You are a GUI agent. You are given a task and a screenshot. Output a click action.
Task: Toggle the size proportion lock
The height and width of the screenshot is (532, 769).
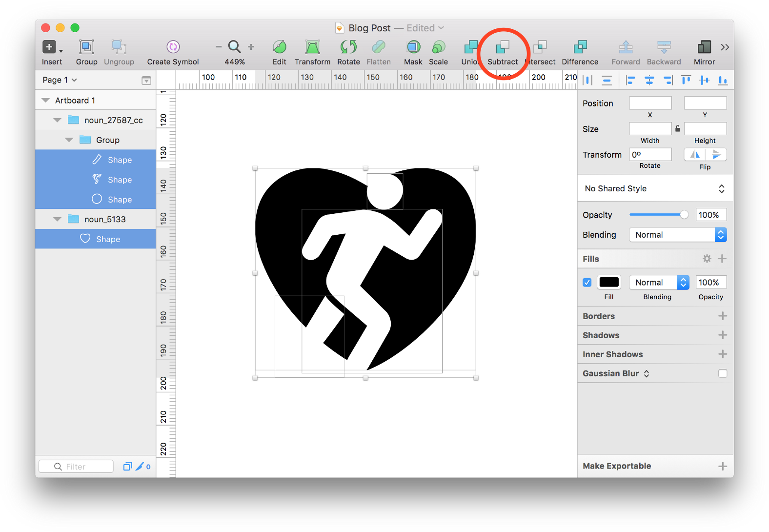pyautogui.click(x=678, y=129)
